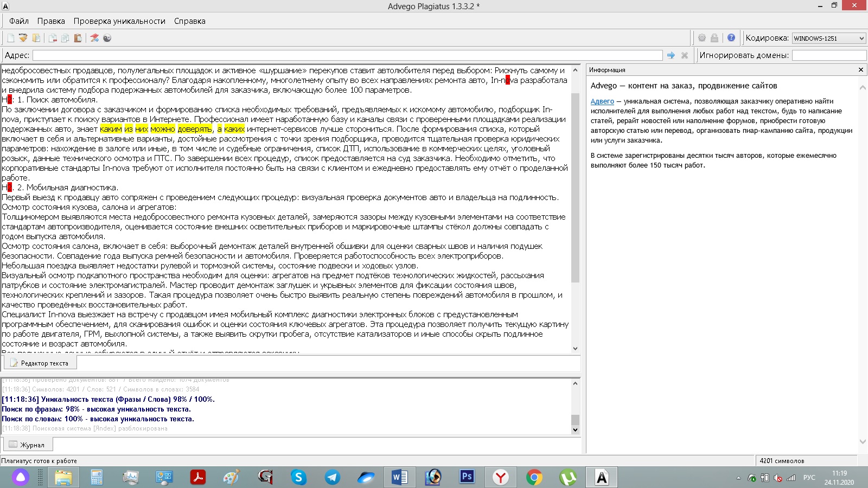Viewport: 868px width, 488px height.
Task: Click the log line 'Поиск по фразам: 98%'
Action: tap(96, 409)
